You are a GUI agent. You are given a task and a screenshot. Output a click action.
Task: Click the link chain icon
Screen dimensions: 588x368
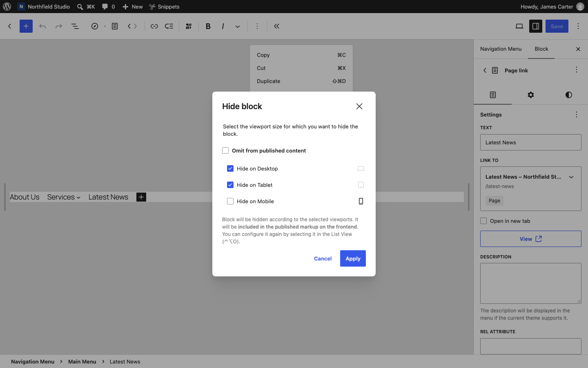tap(154, 26)
